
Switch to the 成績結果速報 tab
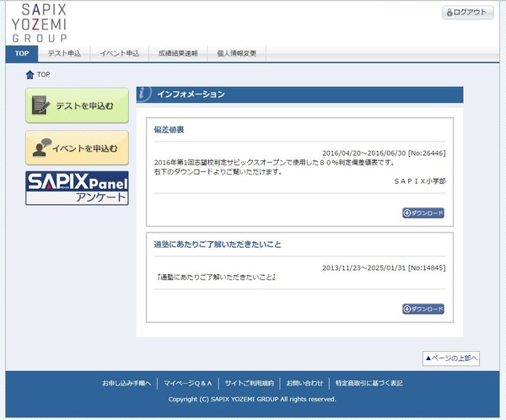pos(178,54)
